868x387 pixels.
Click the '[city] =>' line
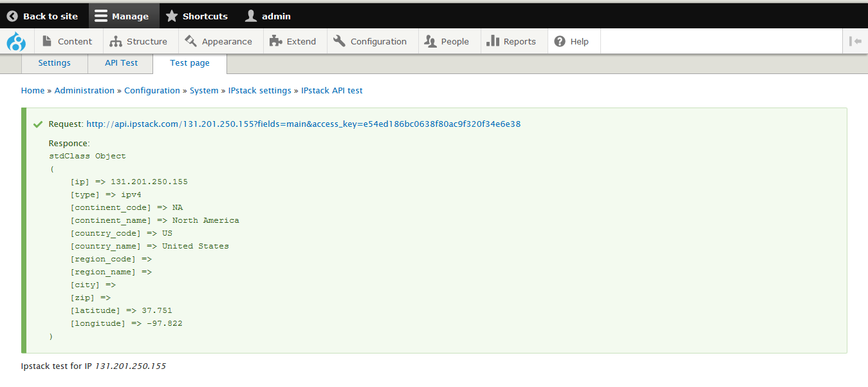point(93,285)
